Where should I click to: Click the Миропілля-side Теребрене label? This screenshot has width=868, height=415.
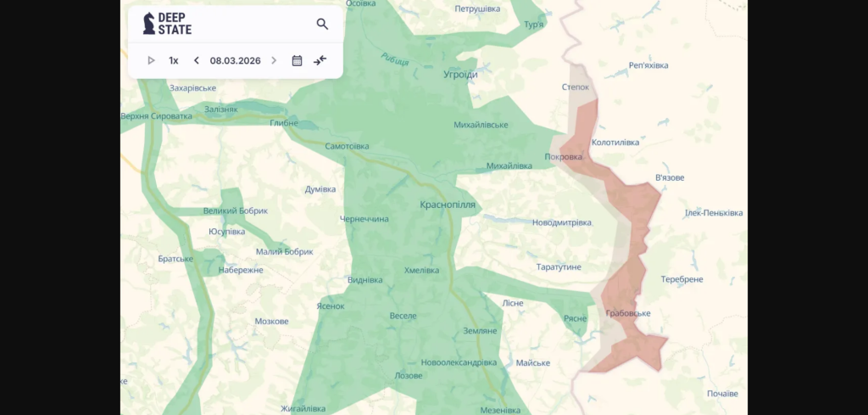pyautogui.click(x=682, y=279)
